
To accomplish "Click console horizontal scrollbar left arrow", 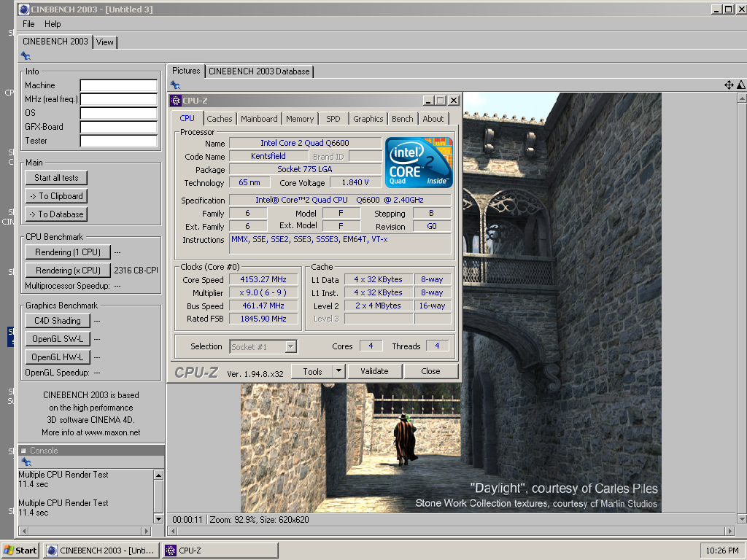I will coord(23,531).
